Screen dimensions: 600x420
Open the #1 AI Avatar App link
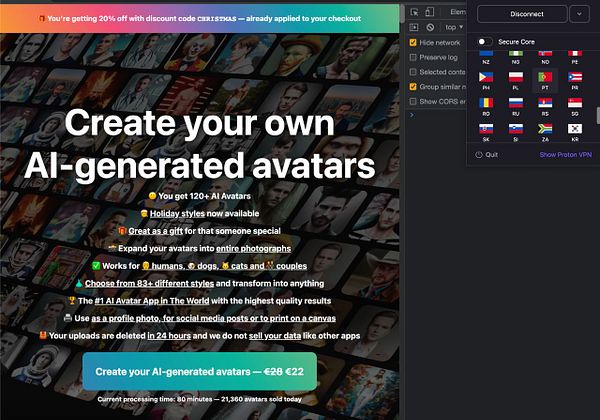tap(152, 301)
